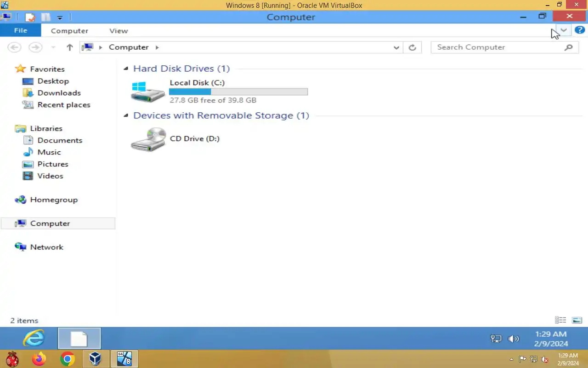The width and height of the screenshot is (588, 368).
Task: Click the VirtualBox icon in host taskbar
Action: (96, 359)
